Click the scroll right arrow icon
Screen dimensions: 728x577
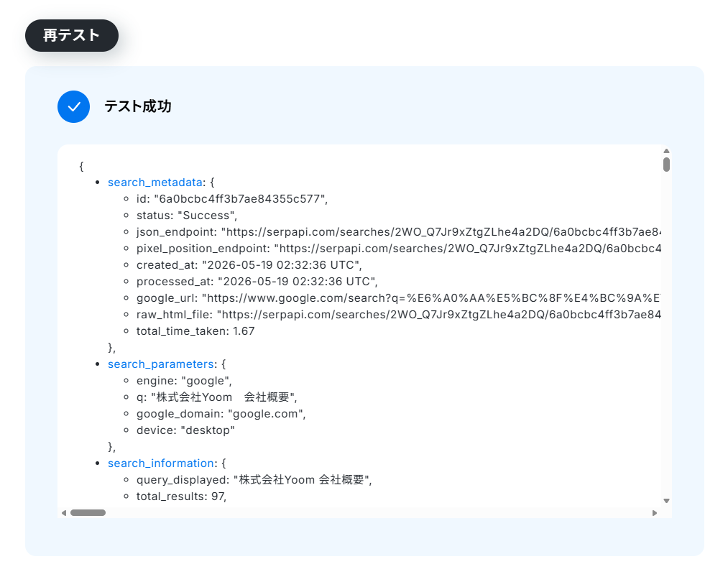655,513
